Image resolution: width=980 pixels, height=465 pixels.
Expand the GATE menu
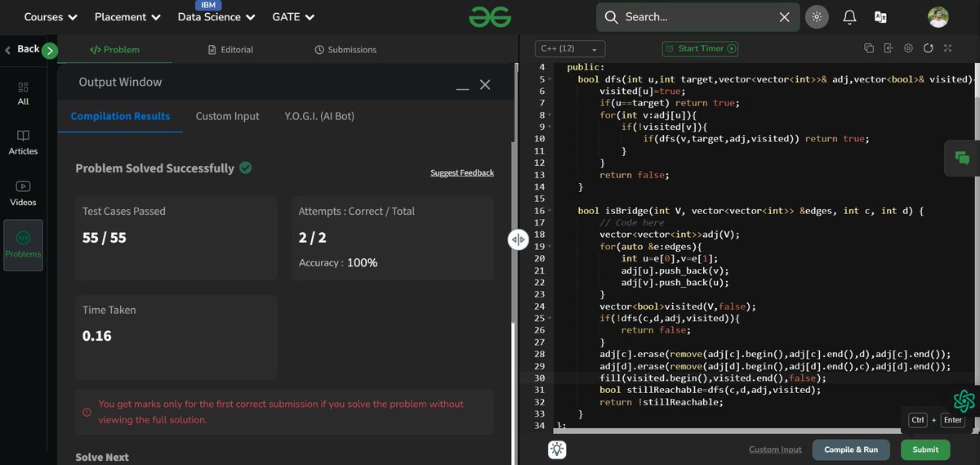pos(293,16)
